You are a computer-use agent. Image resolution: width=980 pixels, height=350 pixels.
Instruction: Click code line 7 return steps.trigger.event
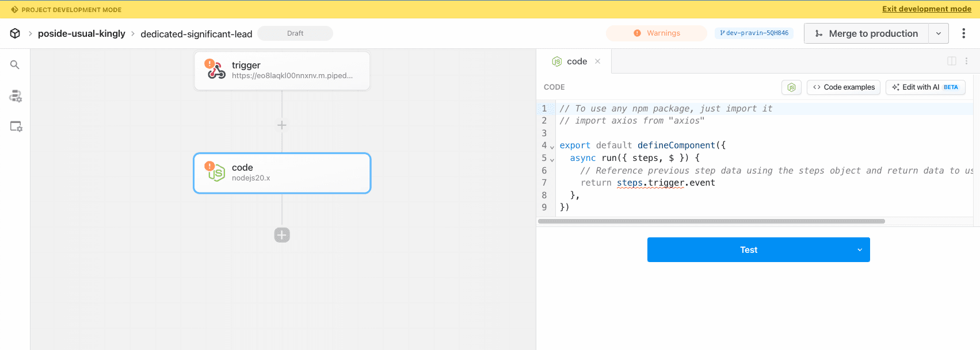tap(648, 183)
